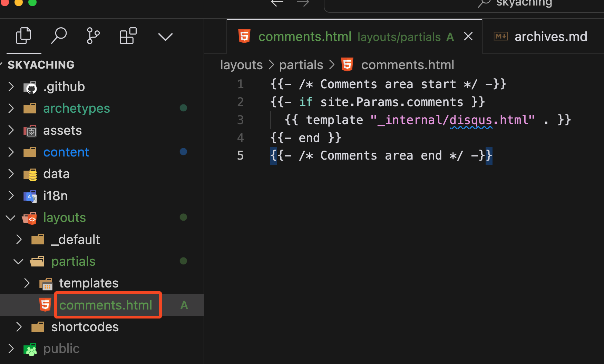Click the 'Comments area end' comment line
Viewport: 604px width, 364px height.
click(381, 155)
